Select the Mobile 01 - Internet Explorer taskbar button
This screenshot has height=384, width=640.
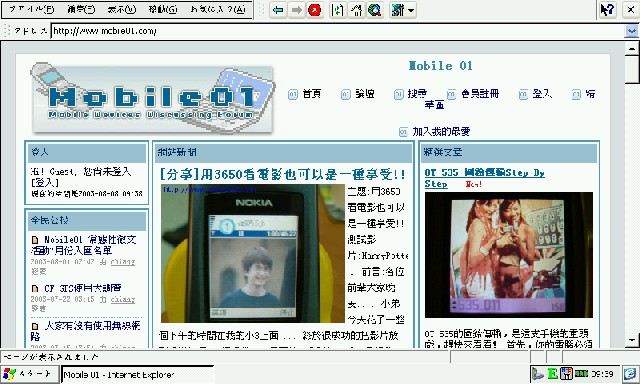click(138, 374)
